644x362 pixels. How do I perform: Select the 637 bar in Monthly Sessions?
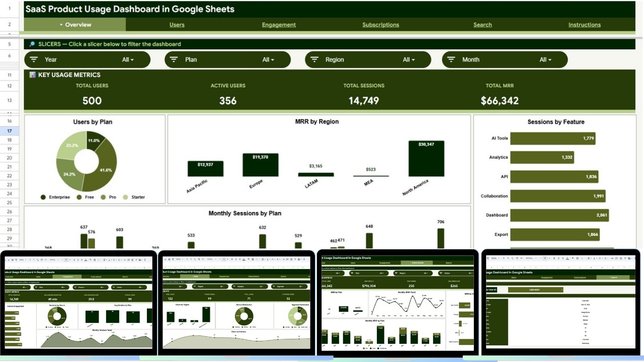(84, 241)
